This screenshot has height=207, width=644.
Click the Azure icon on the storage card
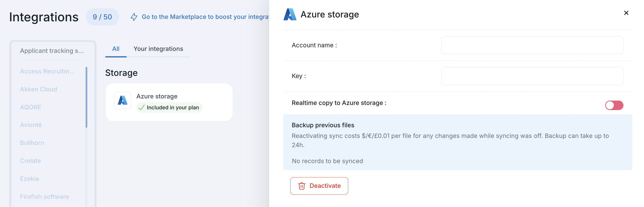pyautogui.click(x=122, y=100)
